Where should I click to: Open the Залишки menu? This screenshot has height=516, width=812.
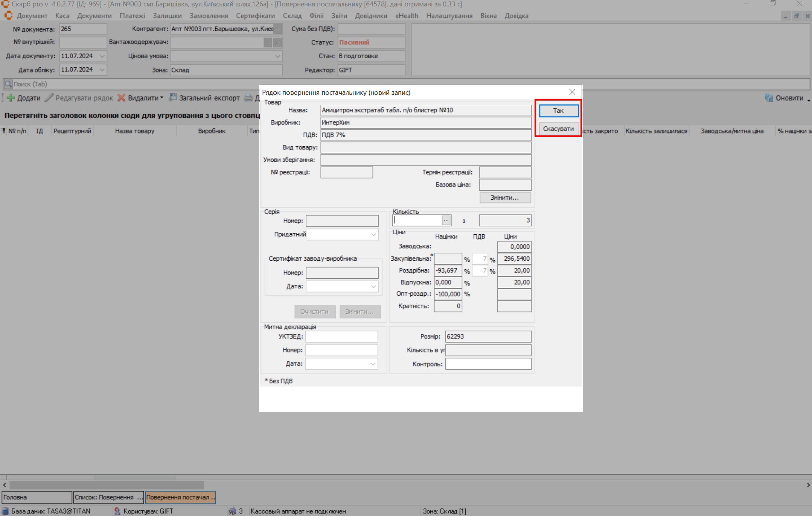coord(167,16)
